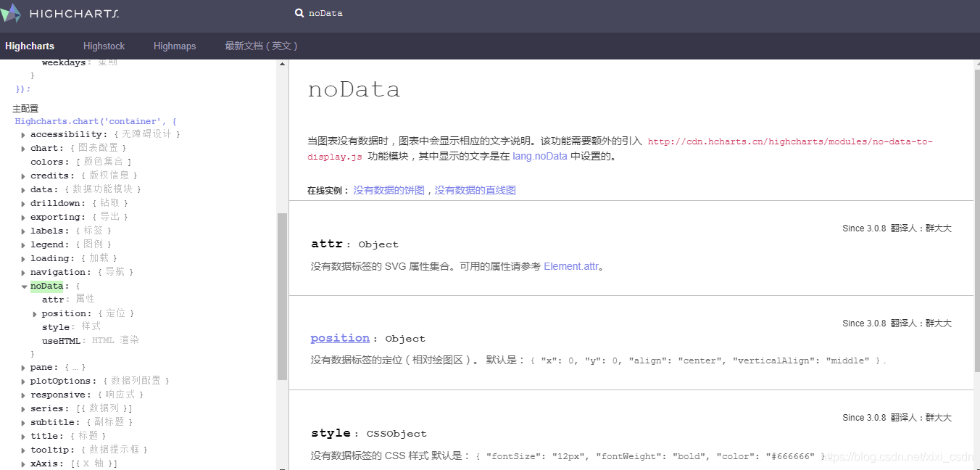Open the no-data-to-display.js module URL
The image size is (980, 470).
tap(620, 149)
